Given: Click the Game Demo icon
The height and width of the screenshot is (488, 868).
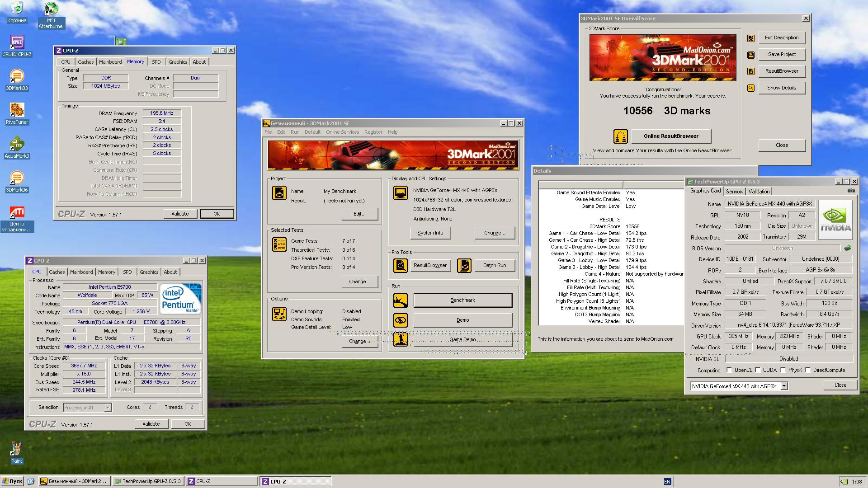Looking at the screenshot, I should tap(400, 339).
